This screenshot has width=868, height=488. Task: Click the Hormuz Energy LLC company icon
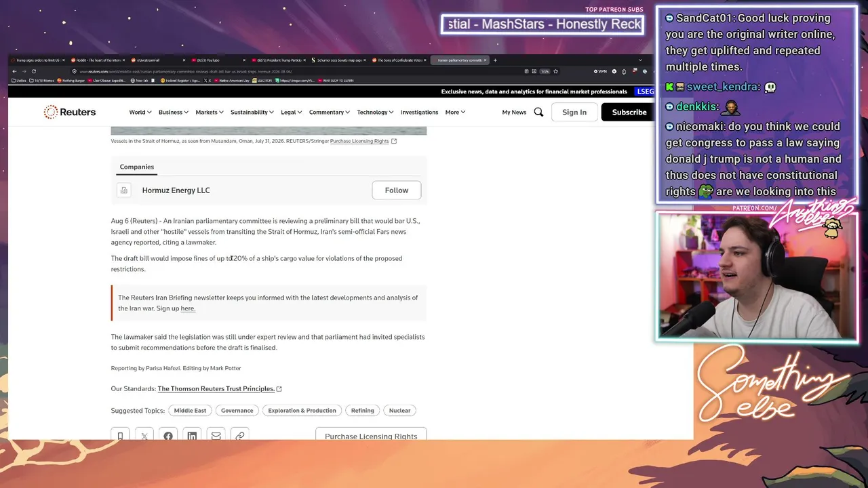point(123,190)
